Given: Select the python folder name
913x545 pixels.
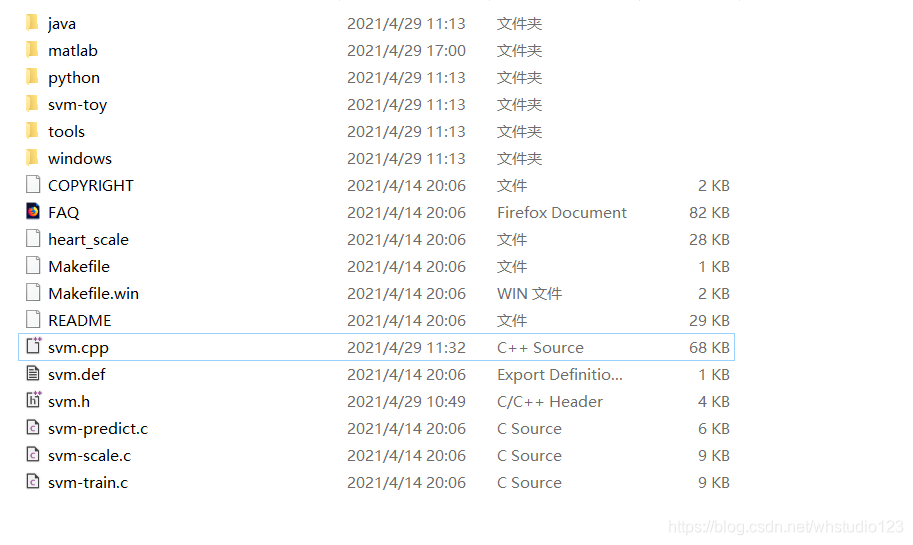Looking at the screenshot, I should click(x=74, y=78).
